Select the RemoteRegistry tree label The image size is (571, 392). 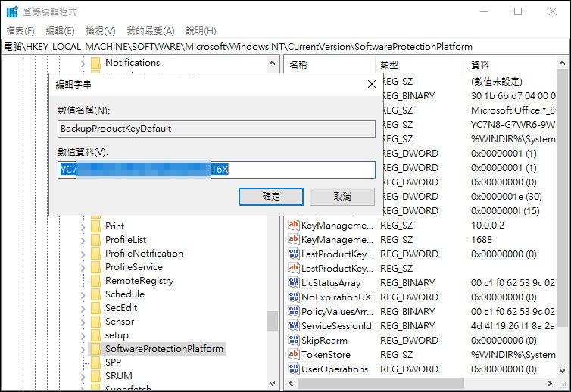coord(139,281)
